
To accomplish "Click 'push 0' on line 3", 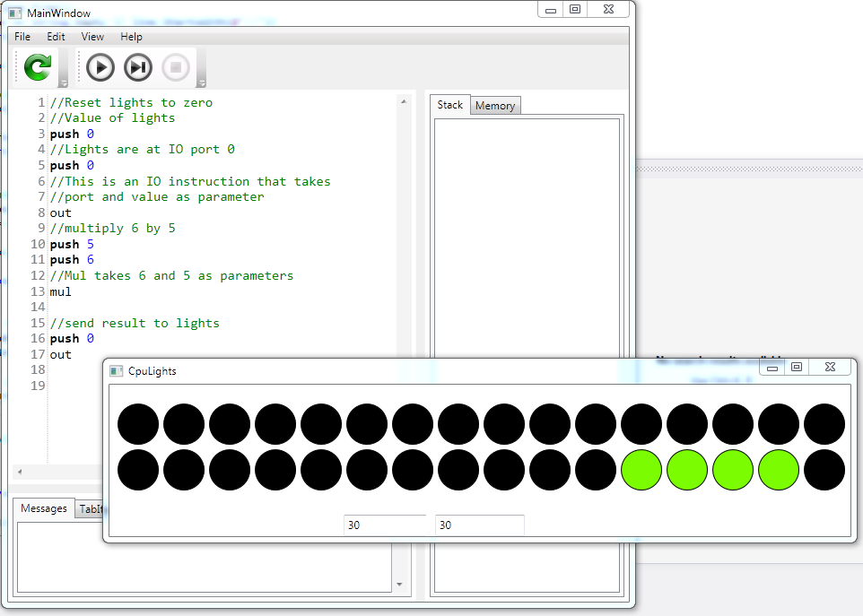I will point(72,134).
